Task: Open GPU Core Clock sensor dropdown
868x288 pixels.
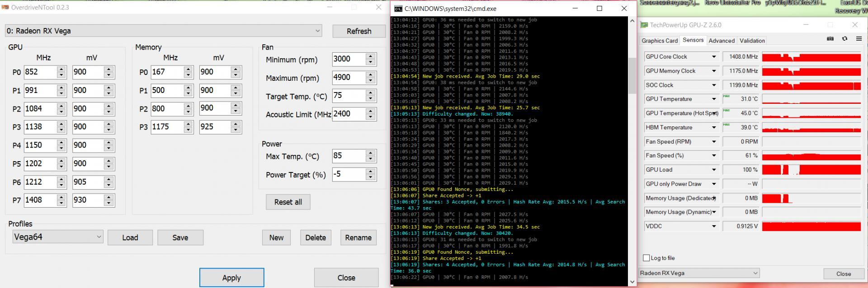Action: point(714,57)
